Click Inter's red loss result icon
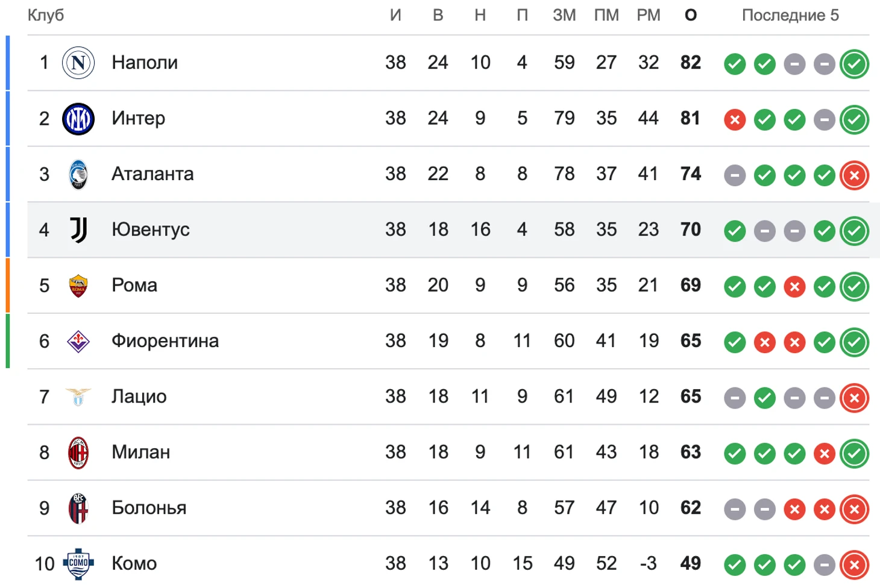The width and height of the screenshot is (880, 588). tap(735, 120)
